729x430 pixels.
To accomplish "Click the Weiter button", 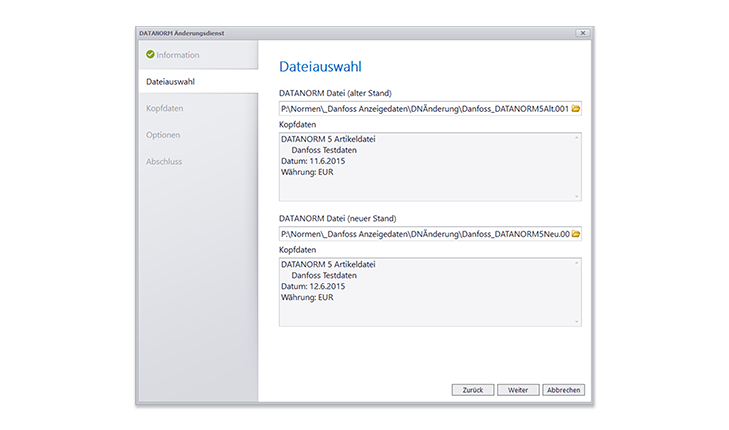I will click(518, 390).
